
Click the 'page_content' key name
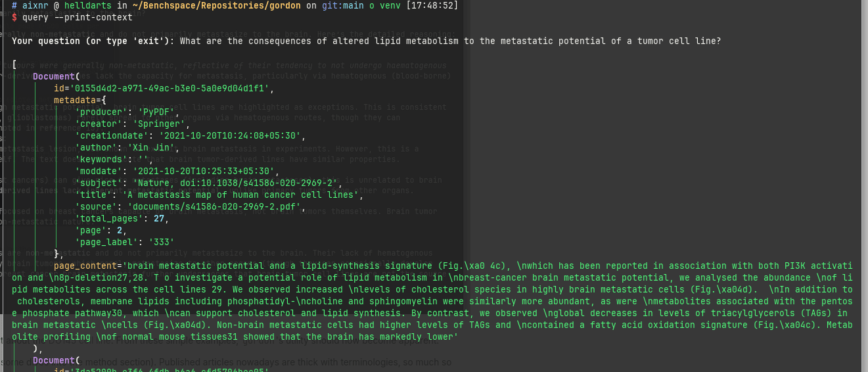[85, 266]
